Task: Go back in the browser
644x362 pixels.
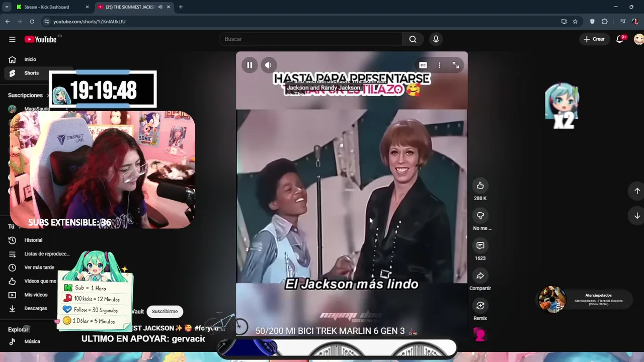Action: [8, 22]
